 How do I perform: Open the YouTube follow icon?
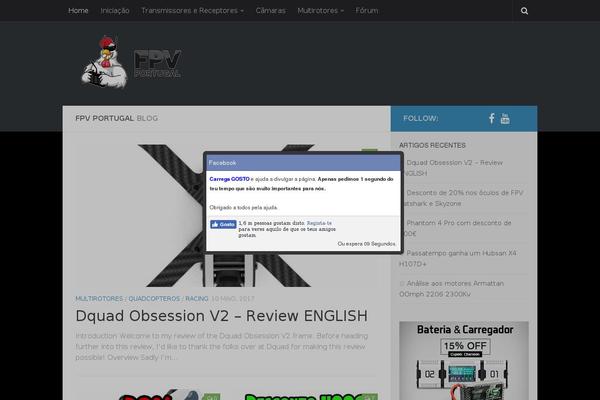point(505,118)
